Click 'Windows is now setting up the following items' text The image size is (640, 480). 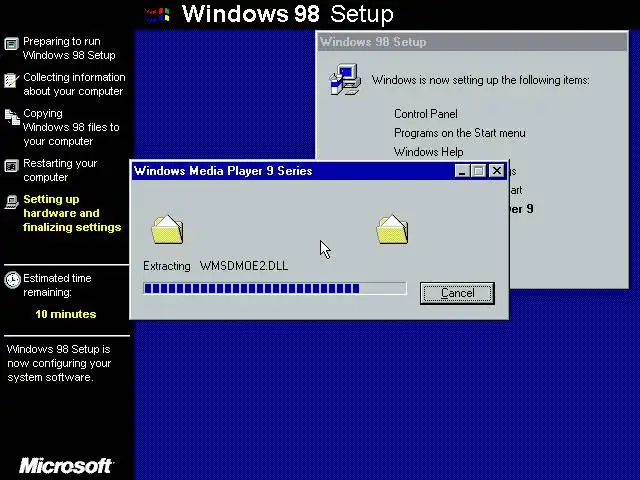(x=480, y=80)
